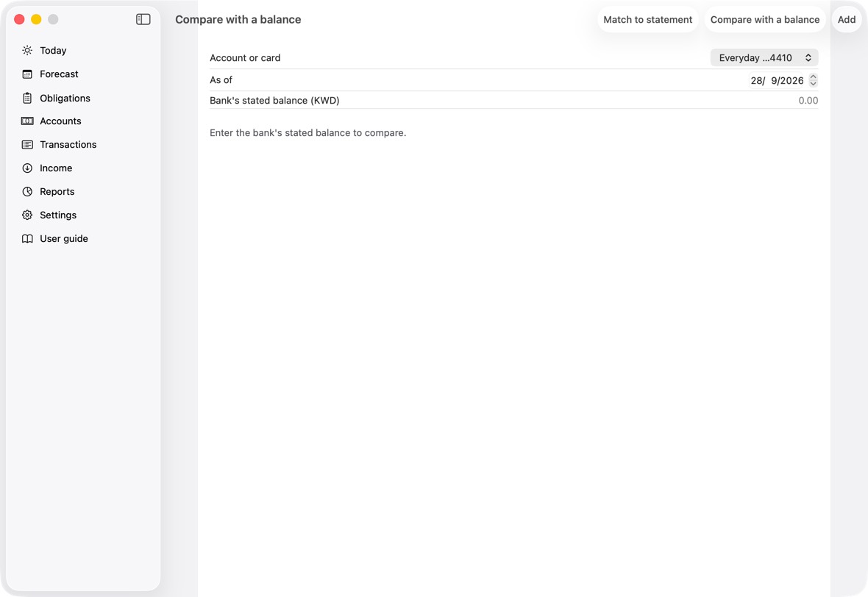Click the User guide book icon
Screen dimensions: 868x597
27,238
